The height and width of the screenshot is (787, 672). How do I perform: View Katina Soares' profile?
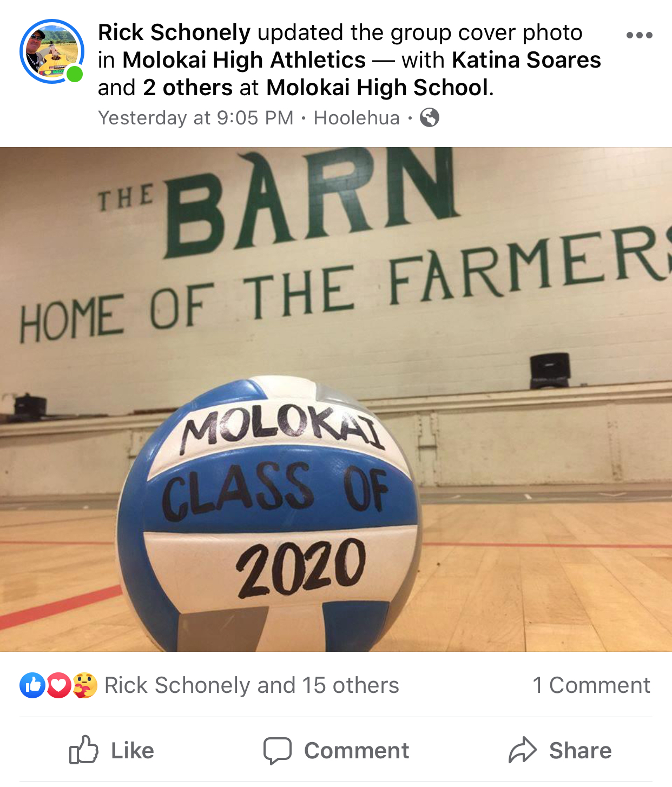click(526, 60)
